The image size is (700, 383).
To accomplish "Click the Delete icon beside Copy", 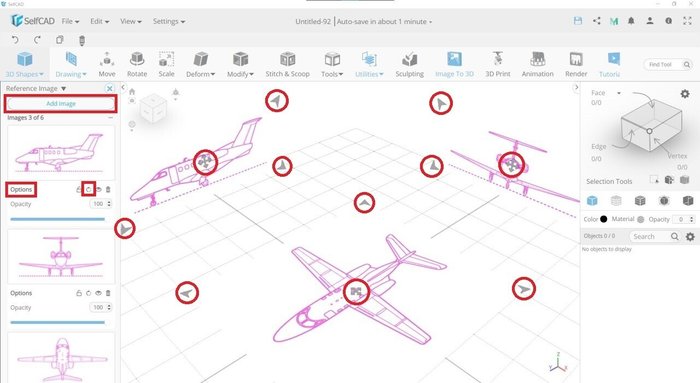I will tap(82, 40).
